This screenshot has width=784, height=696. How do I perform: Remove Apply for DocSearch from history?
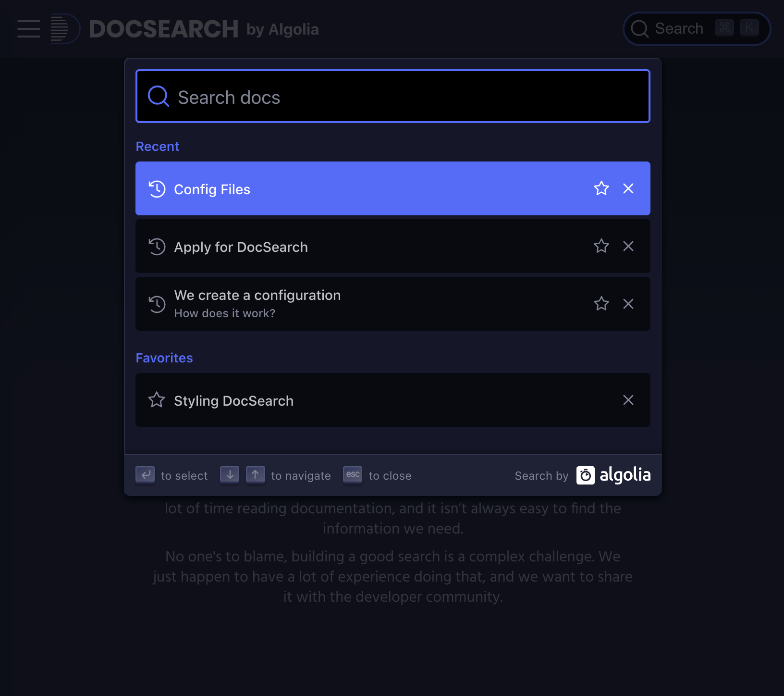point(628,246)
